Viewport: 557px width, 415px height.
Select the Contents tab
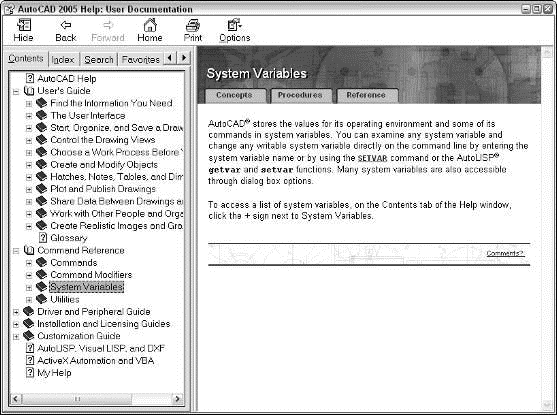point(26,59)
